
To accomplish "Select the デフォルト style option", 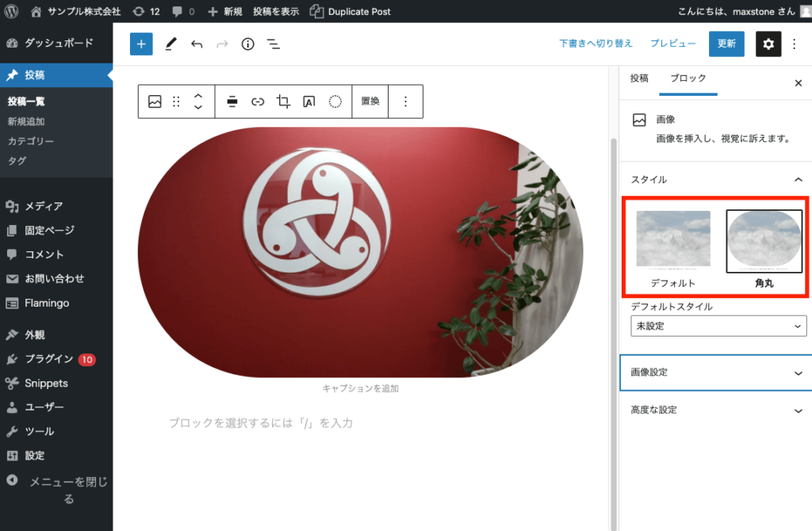I will click(673, 241).
